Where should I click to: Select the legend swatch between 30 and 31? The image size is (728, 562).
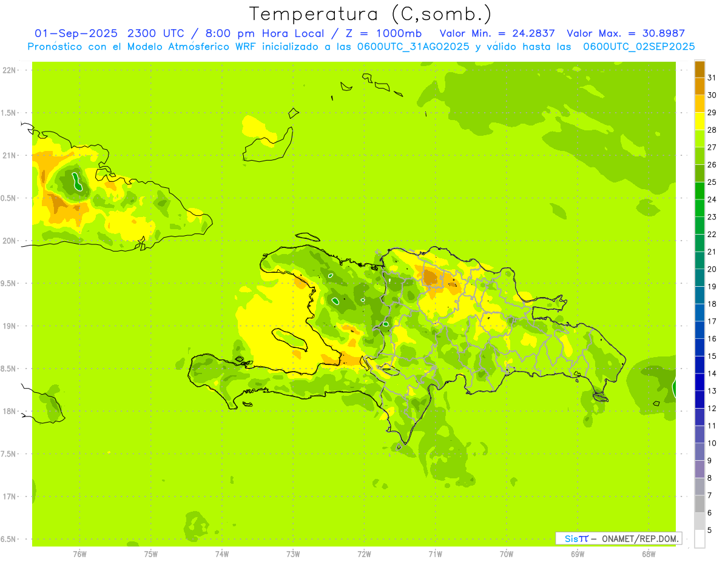699,86
